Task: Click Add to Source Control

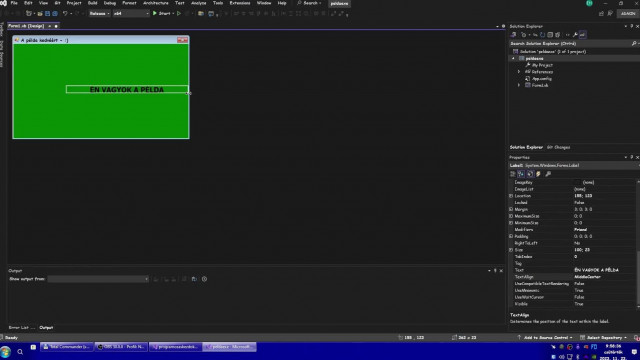Action: pyautogui.click(x=545, y=338)
